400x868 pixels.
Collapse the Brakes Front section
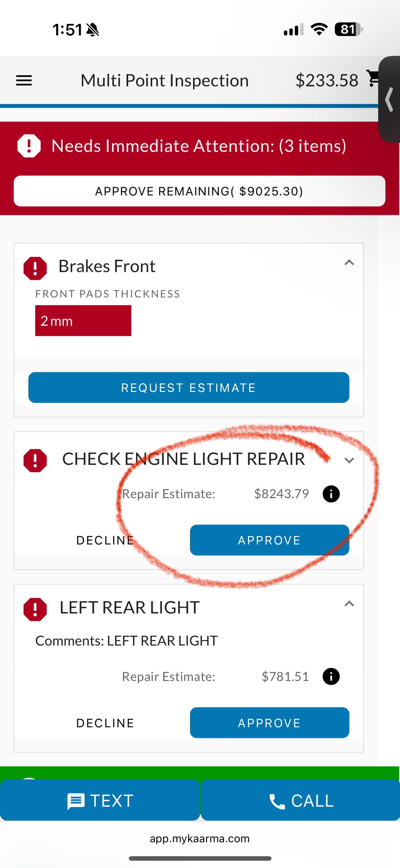(349, 263)
